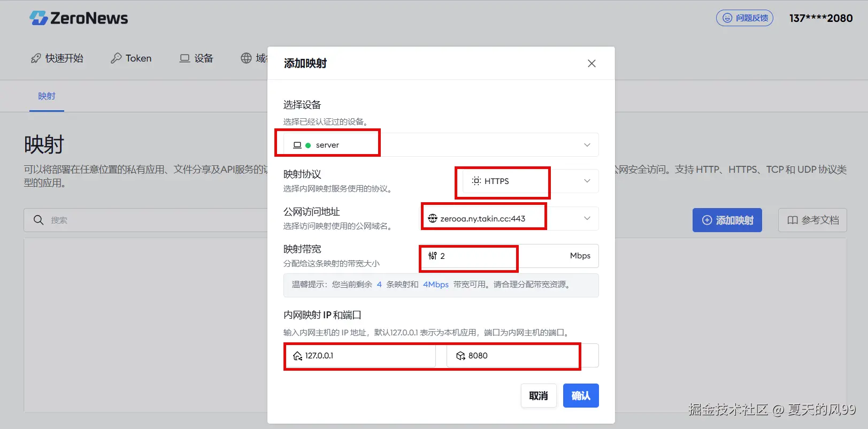868x429 pixels.
Task: Select the 映射 tab
Action: [x=47, y=96]
